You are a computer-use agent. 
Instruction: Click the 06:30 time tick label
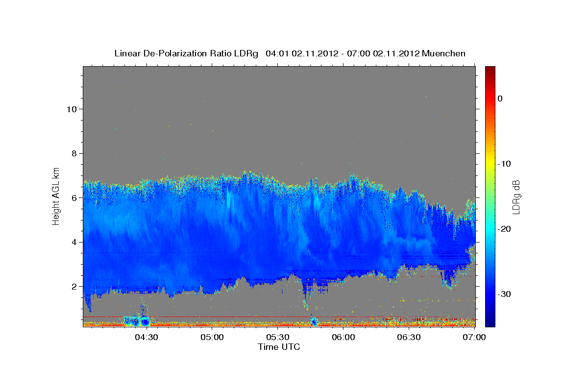(x=409, y=337)
